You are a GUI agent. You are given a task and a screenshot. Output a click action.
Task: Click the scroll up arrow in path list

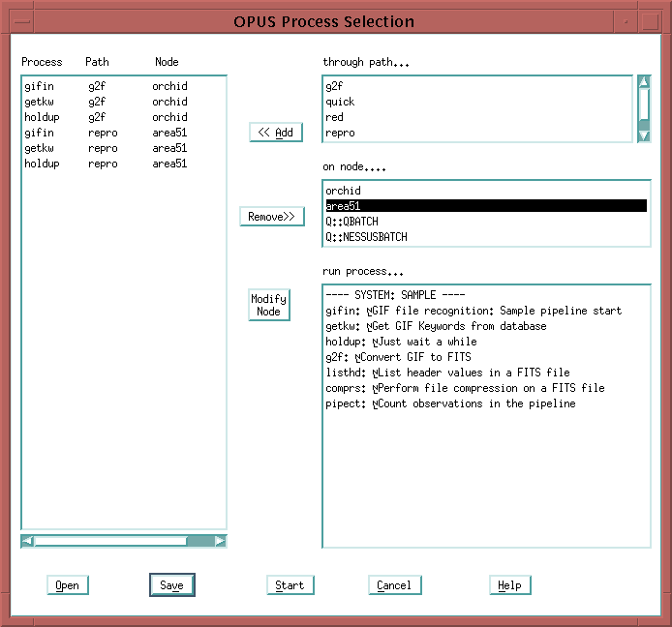point(644,83)
